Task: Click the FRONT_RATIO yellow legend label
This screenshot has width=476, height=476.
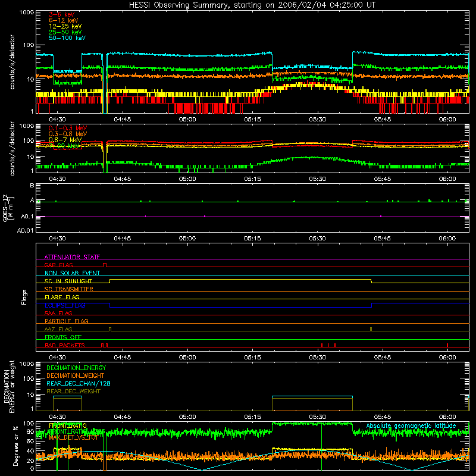Action: 68,425
